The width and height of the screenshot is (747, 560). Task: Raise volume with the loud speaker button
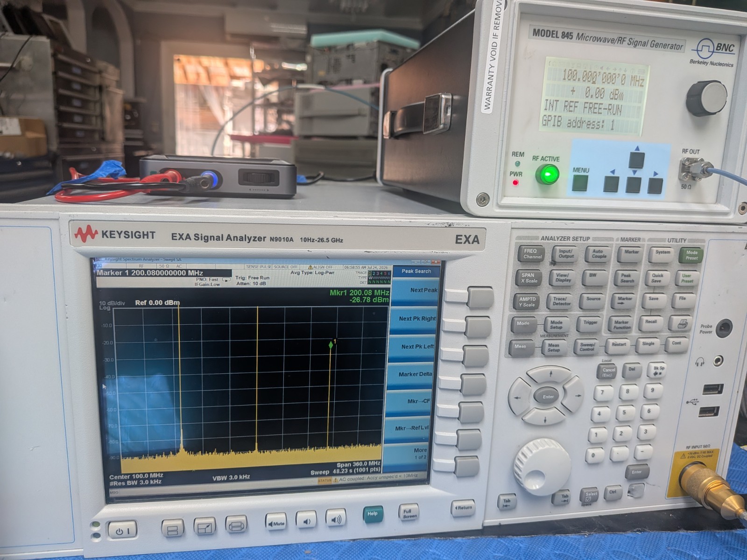[336, 518]
